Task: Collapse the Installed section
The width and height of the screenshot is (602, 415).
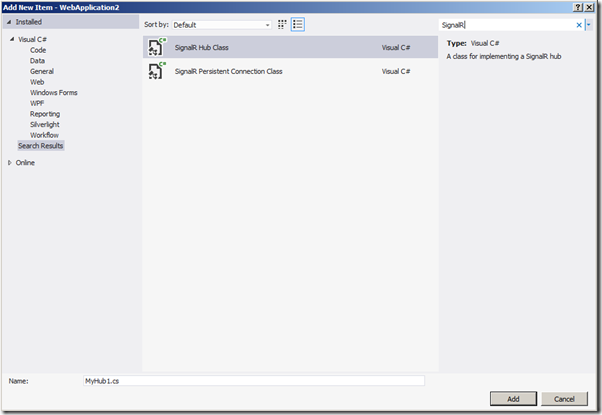Action: (9, 22)
